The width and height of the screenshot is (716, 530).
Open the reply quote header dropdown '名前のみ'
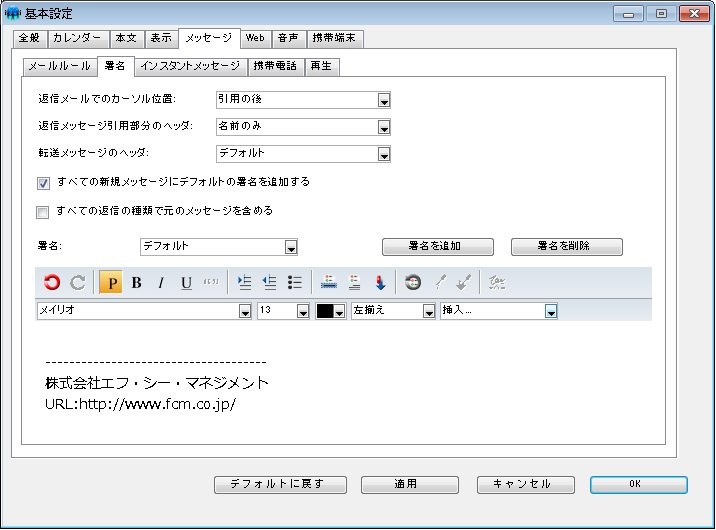(x=303, y=126)
